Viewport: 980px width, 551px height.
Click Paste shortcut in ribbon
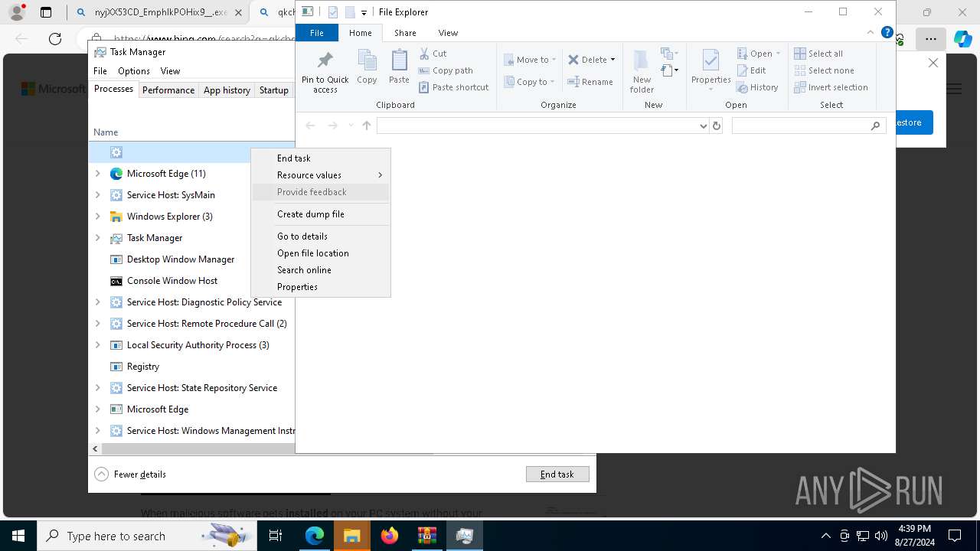(x=454, y=87)
